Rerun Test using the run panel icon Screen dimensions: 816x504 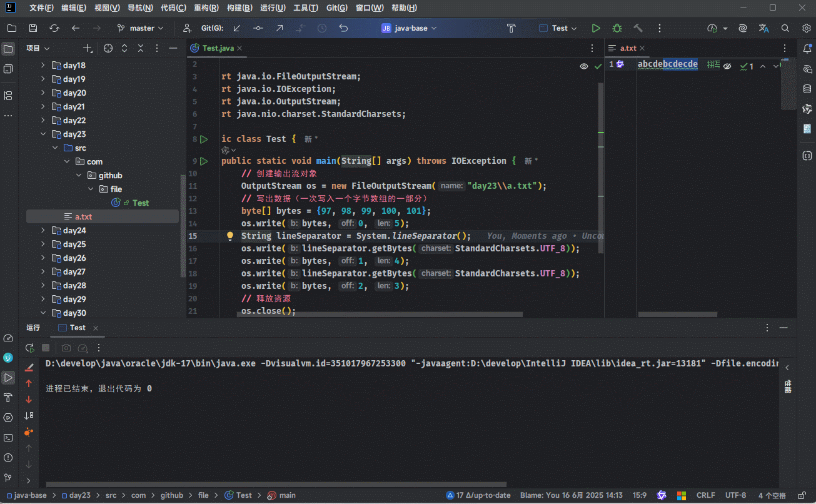point(29,348)
